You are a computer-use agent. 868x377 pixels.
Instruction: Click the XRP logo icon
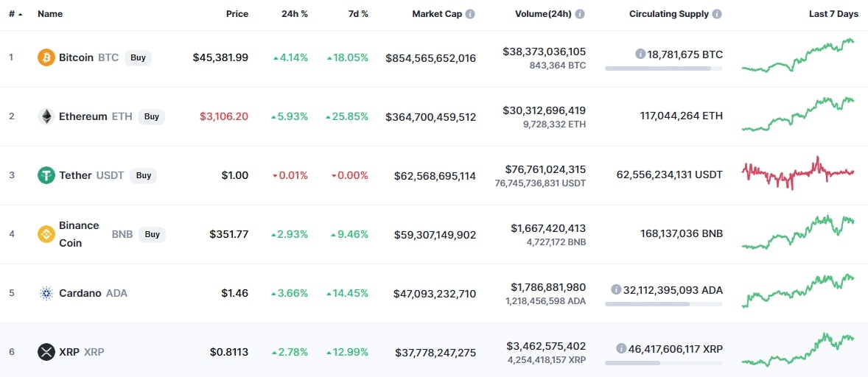click(46, 352)
